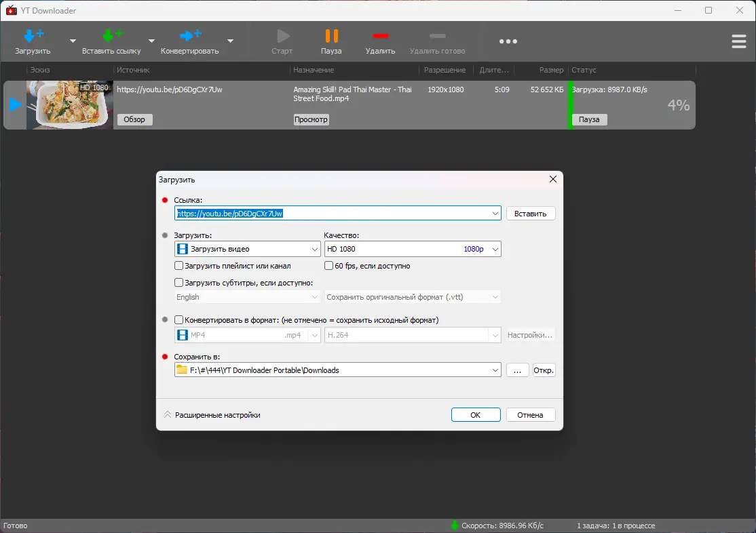Screen dimensions: 756x533
Task: Open the Загрузить toolbar dropdown arrow
Action: (x=73, y=41)
